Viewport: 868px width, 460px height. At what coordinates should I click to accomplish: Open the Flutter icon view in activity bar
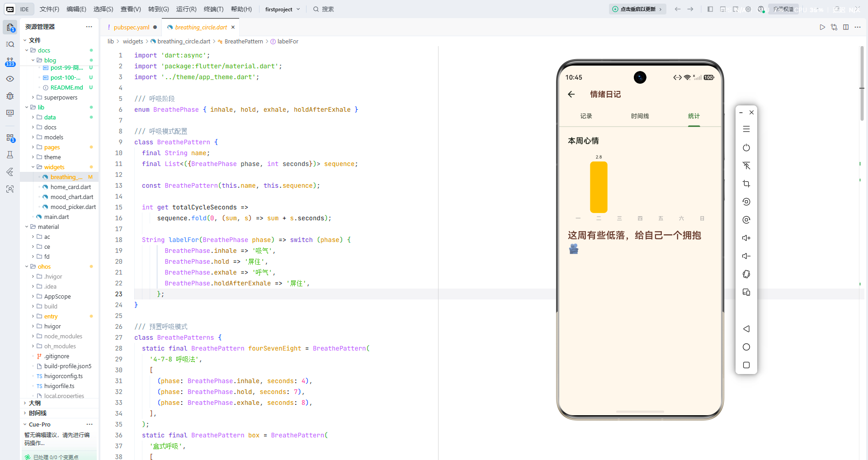(10, 172)
